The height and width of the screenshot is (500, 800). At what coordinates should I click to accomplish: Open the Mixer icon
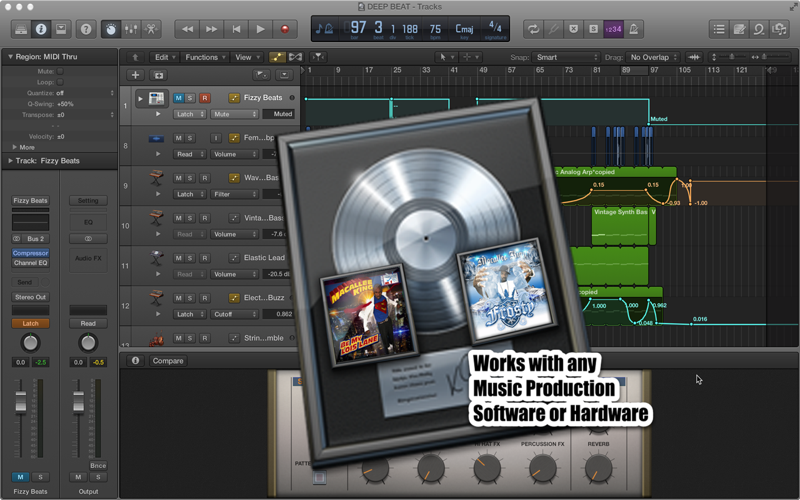point(131,29)
